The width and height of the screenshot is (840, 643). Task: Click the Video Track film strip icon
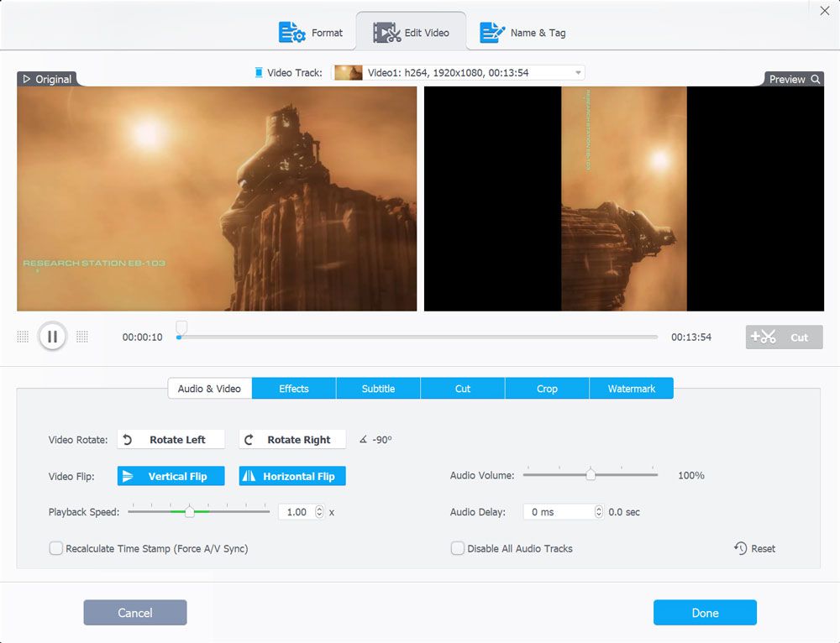click(259, 72)
